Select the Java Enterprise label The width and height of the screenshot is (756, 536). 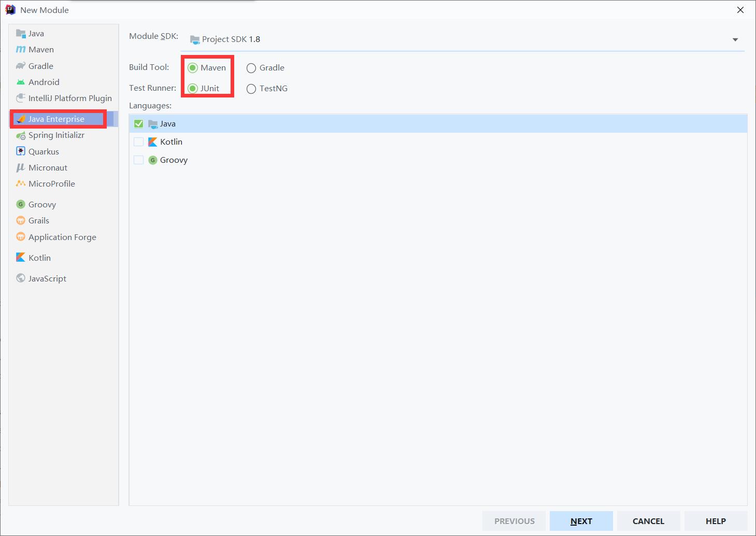(56, 119)
